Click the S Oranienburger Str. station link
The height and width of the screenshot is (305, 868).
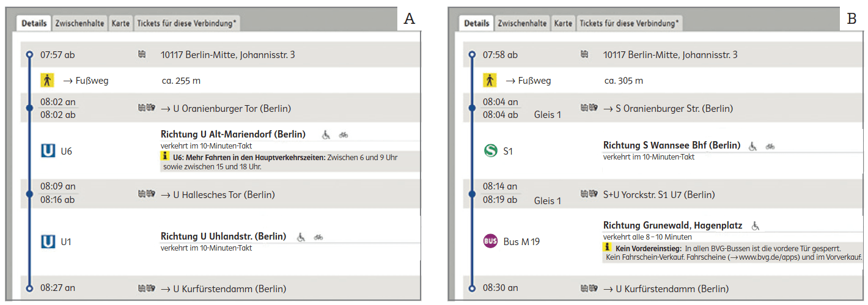point(668,109)
